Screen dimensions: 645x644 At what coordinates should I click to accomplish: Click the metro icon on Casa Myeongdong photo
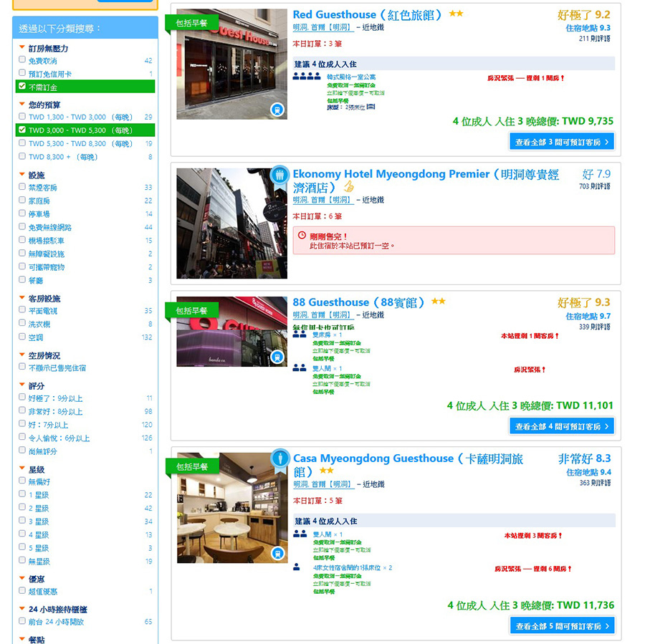pos(278,554)
